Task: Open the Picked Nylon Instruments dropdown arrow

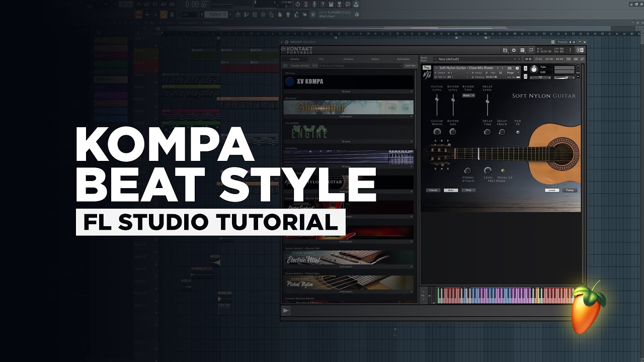Action: 412,291
